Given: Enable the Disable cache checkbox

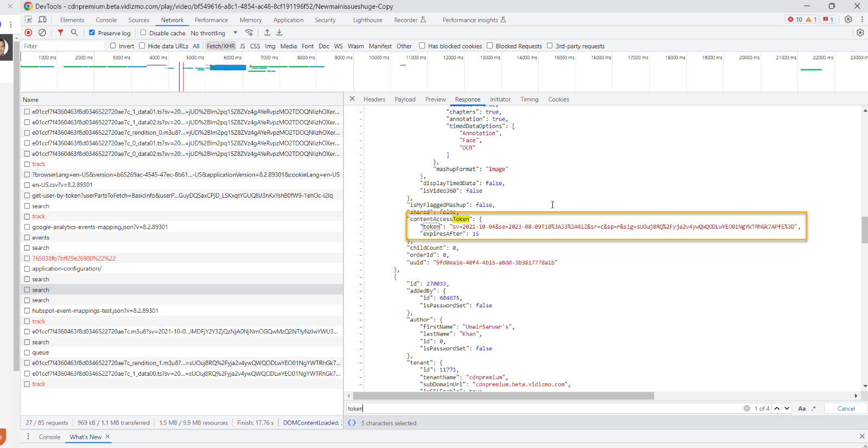Looking at the screenshot, I should pyautogui.click(x=143, y=33).
